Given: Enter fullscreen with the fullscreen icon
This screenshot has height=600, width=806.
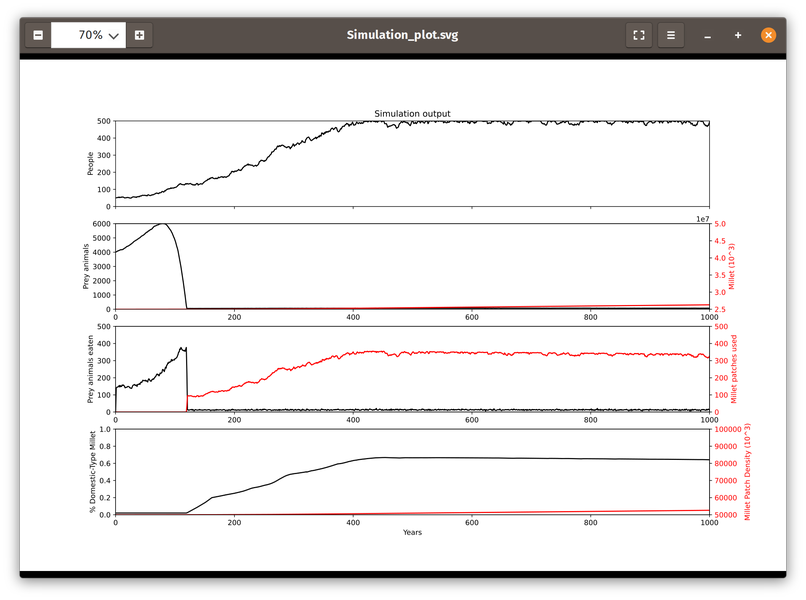Looking at the screenshot, I should (639, 34).
